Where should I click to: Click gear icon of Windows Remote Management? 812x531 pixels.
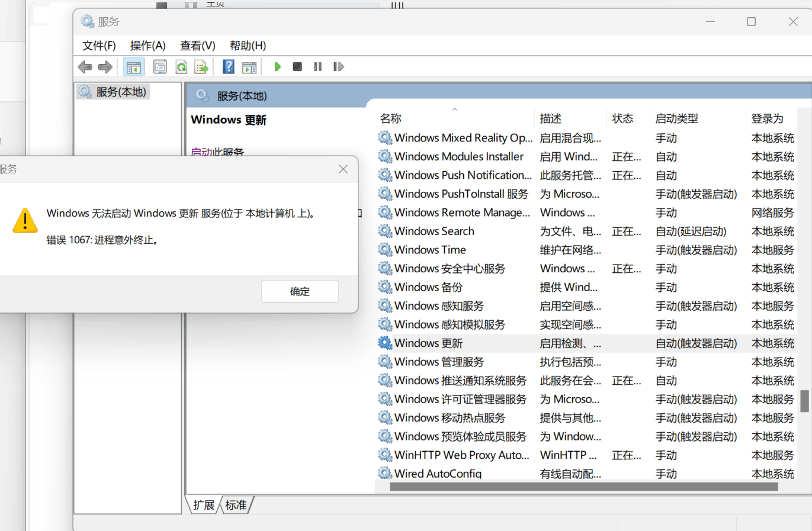pos(385,213)
